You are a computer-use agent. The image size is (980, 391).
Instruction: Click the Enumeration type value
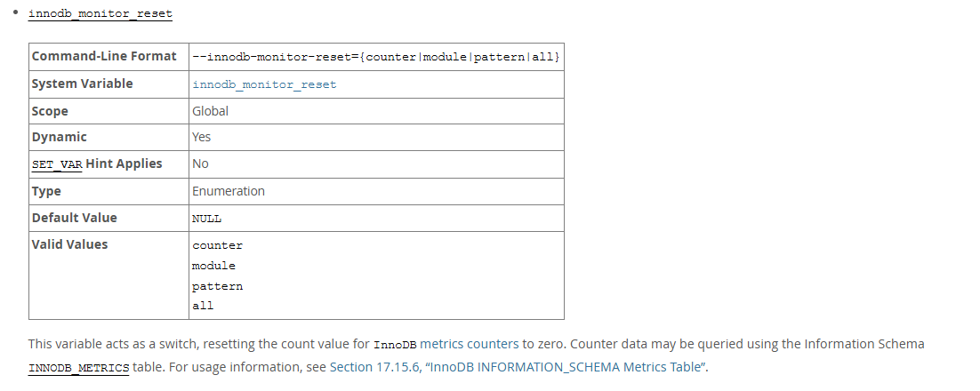click(x=229, y=191)
